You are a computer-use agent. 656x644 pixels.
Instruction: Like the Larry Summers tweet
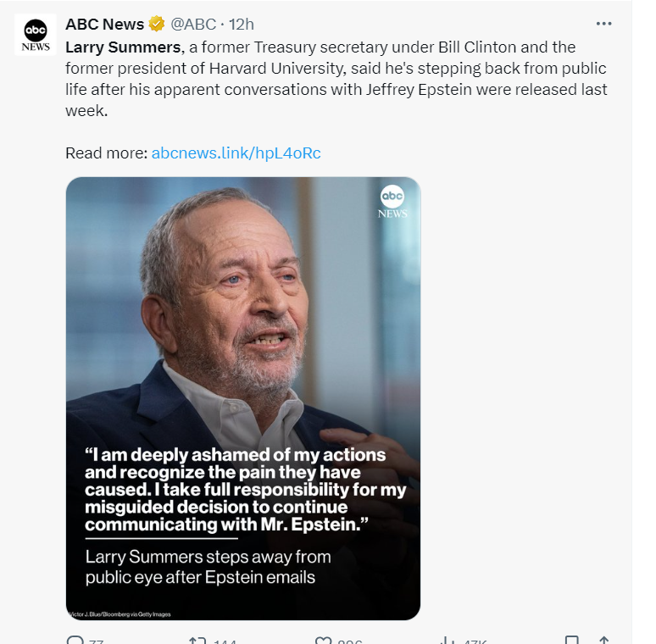point(322,641)
